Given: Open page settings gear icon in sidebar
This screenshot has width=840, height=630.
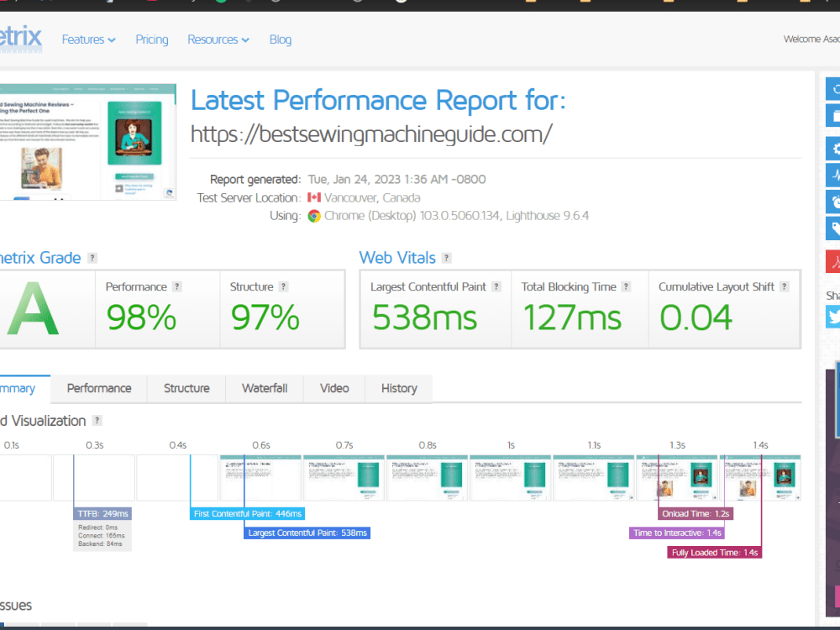Looking at the screenshot, I should point(833,149).
